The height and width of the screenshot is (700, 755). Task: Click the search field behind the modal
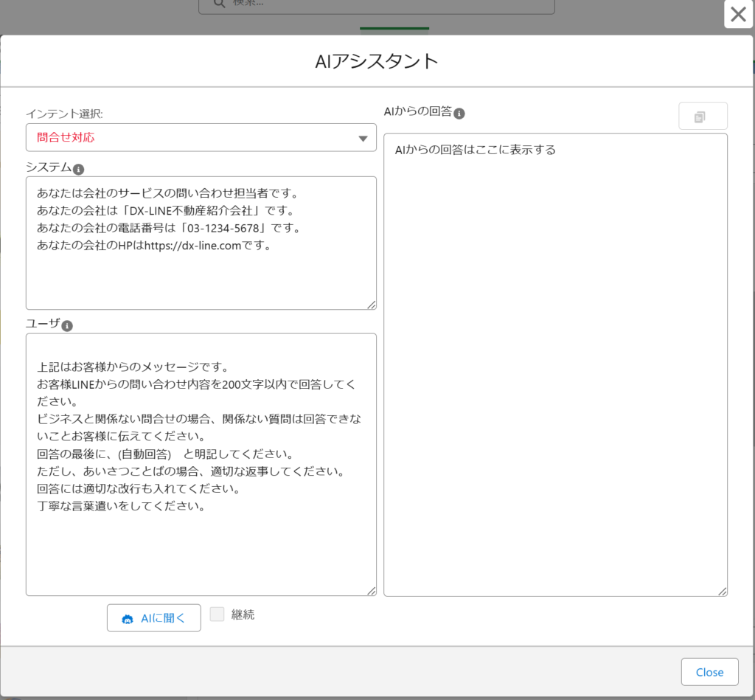(x=383, y=4)
